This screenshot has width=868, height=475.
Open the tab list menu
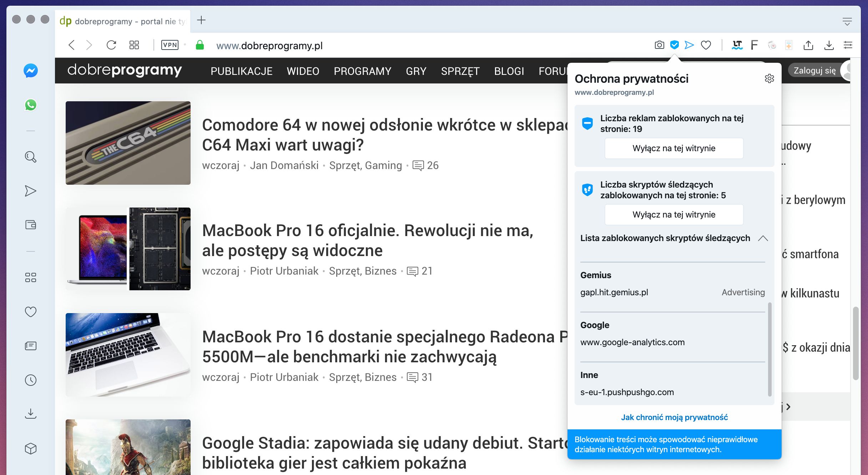(x=847, y=21)
